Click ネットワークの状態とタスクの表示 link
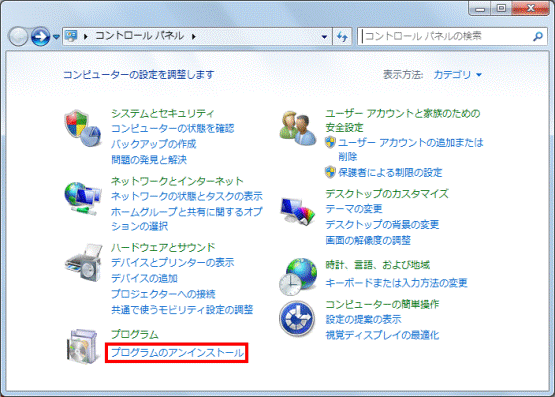The image size is (555, 397). (187, 196)
